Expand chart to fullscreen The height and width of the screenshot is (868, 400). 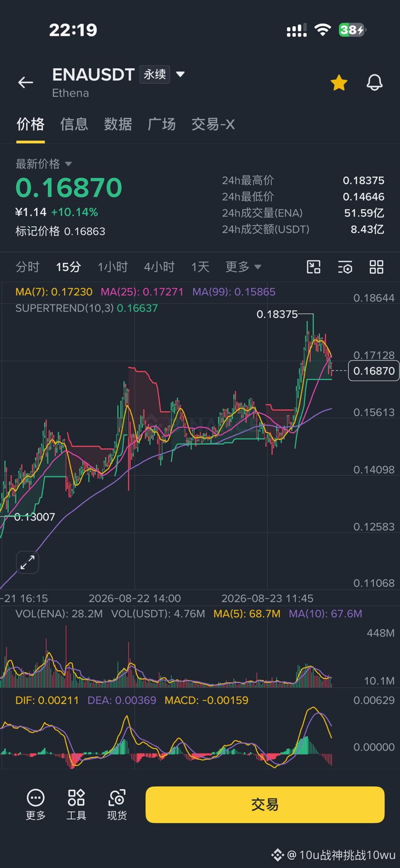[28, 562]
